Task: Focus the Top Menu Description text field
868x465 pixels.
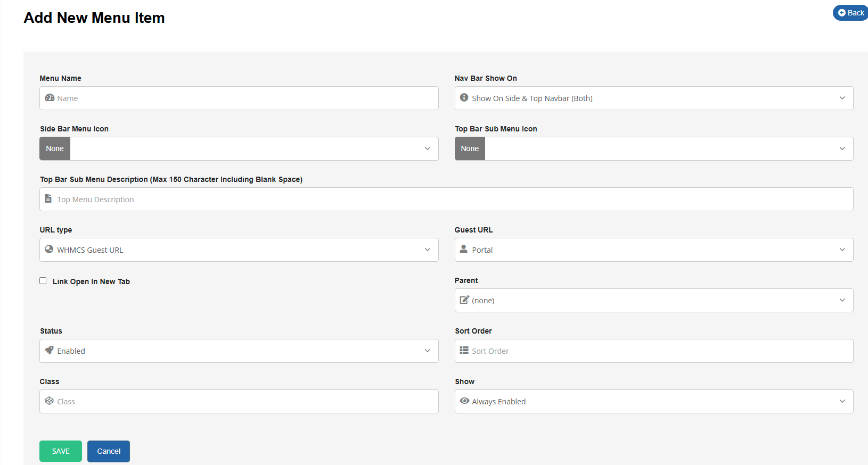Action: [x=453, y=200]
